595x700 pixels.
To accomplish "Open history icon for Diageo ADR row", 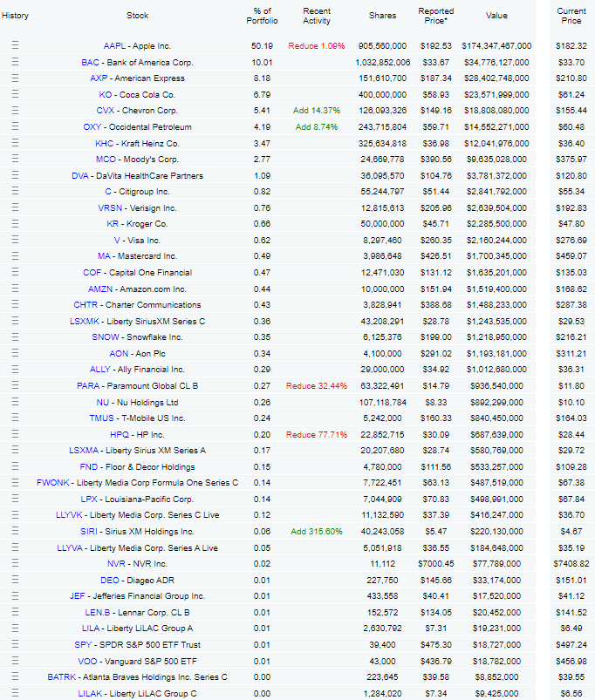I will (x=15, y=580).
